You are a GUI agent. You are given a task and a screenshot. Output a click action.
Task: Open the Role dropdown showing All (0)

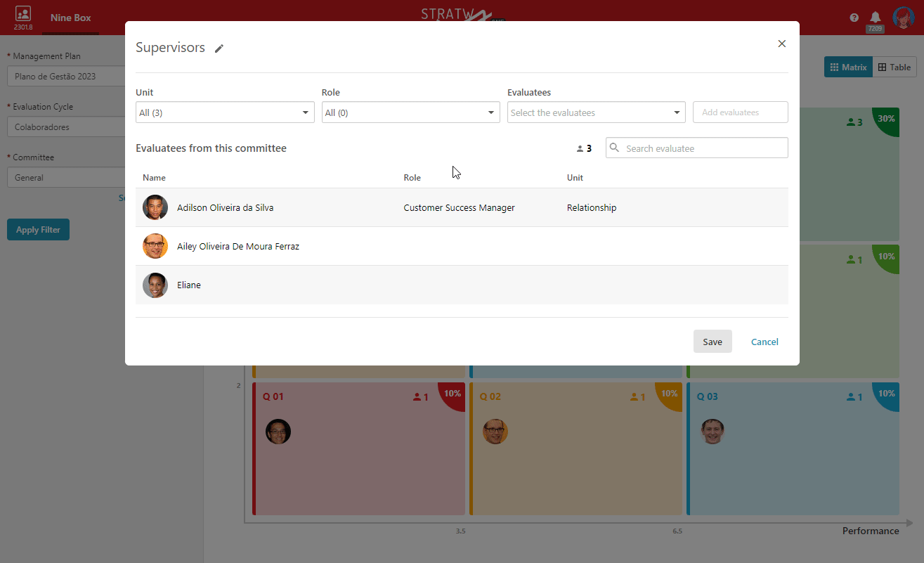(410, 112)
